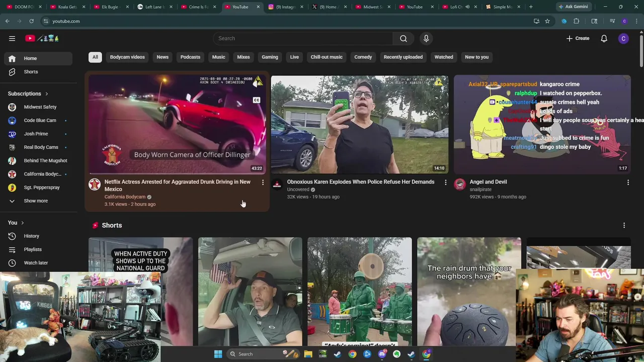Open the browser extensions puzzle icon
The height and width of the screenshot is (362, 644).
(x=577, y=21)
